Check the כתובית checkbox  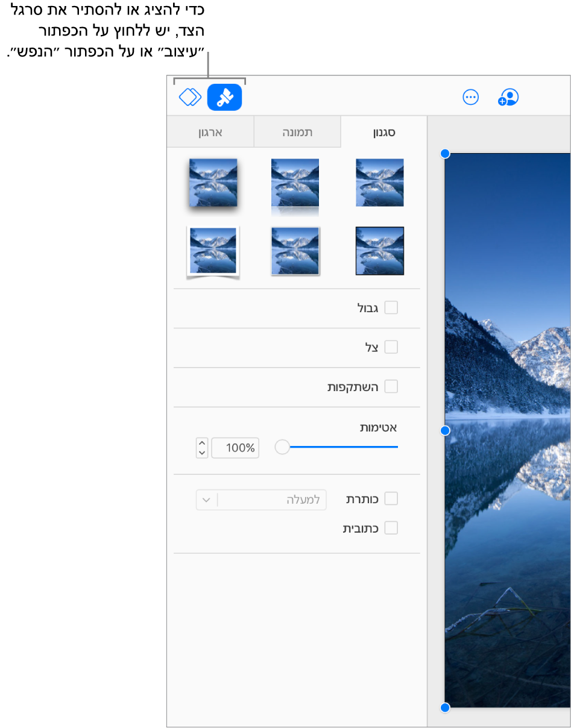tap(391, 528)
